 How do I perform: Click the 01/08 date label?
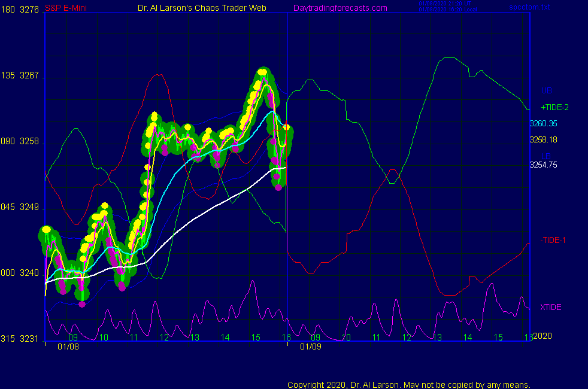click(x=68, y=347)
